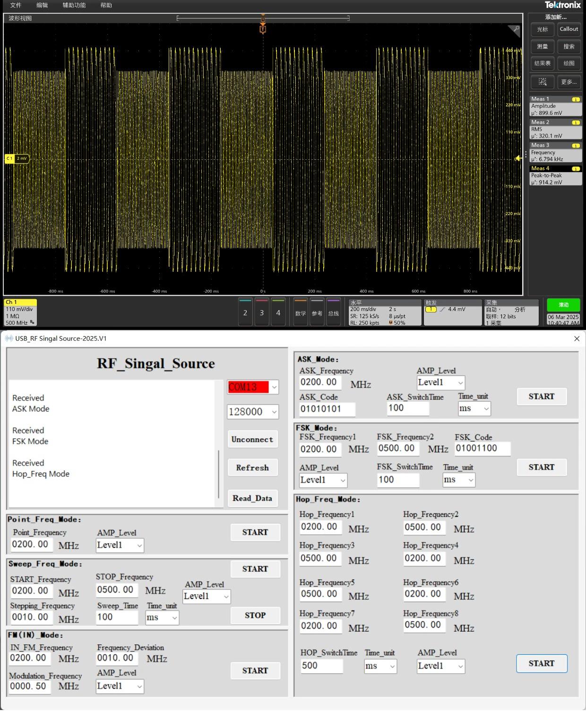This screenshot has height=728, width=586.
Task: Open the trigger settings badge showing 4.4 mV
Action: pos(452,312)
